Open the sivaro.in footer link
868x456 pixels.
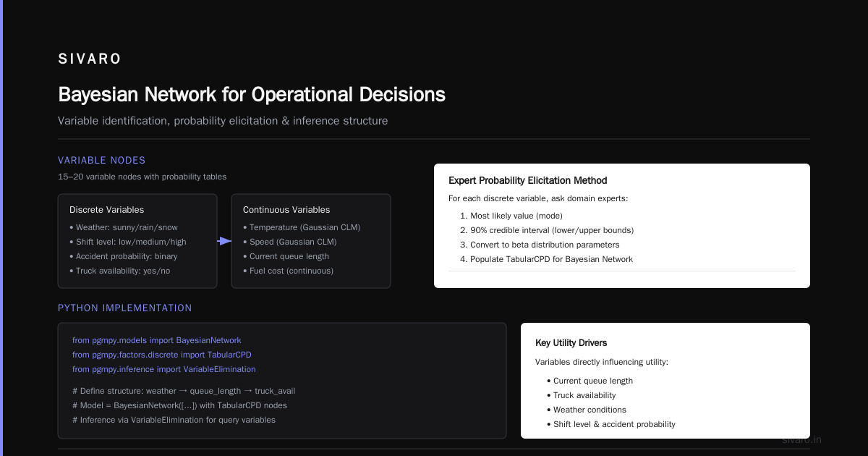click(x=802, y=439)
